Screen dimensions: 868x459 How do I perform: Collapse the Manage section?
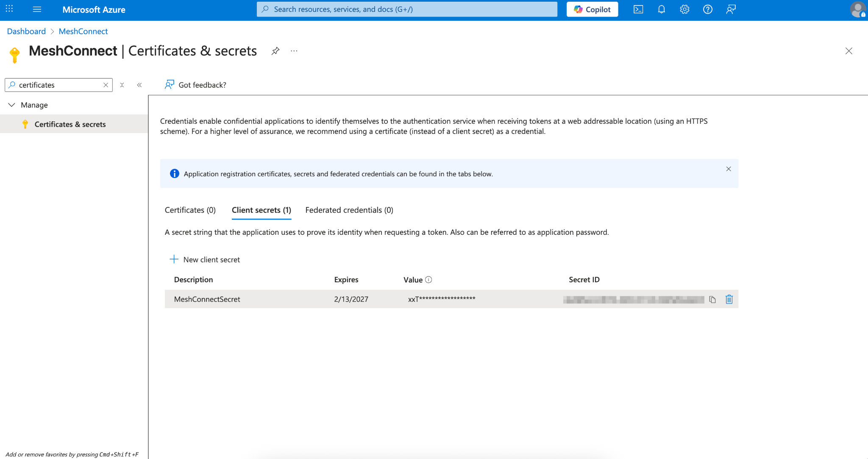click(11, 105)
